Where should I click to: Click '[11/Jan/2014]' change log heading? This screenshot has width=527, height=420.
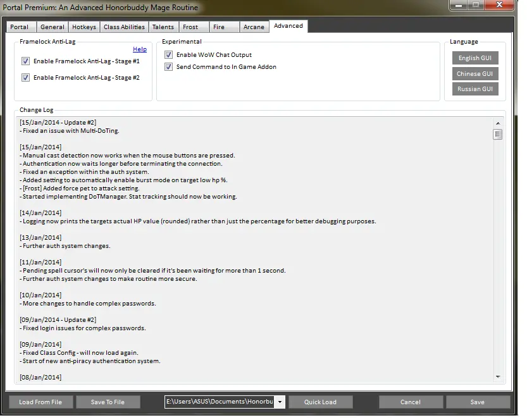click(40, 262)
